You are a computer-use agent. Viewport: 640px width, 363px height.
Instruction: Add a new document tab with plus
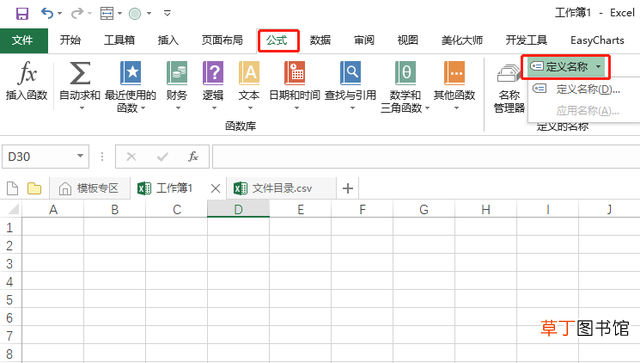pos(348,188)
